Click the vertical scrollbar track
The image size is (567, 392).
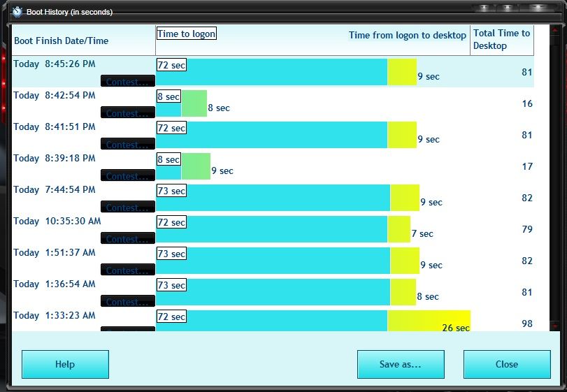point(555,177)
